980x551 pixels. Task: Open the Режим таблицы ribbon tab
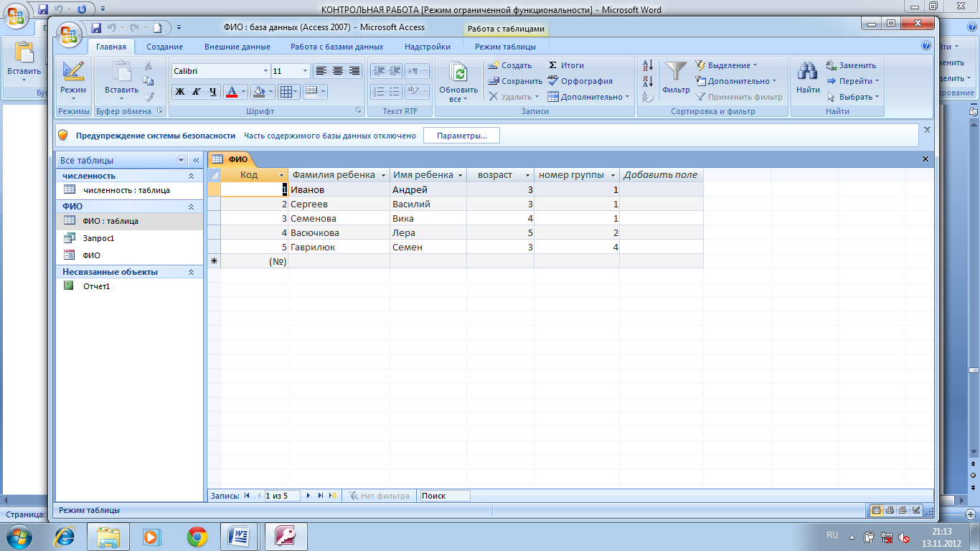coord(505,47)
